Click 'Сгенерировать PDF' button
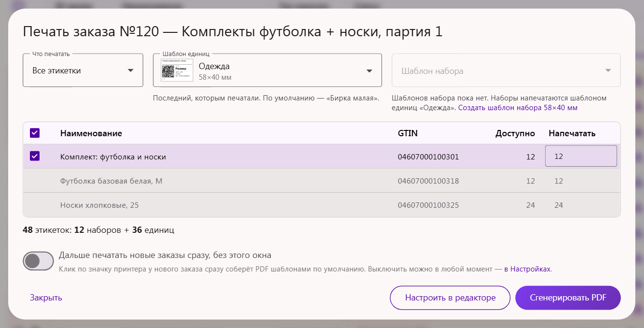The image size is (644, 328). [x=568, y=298]
